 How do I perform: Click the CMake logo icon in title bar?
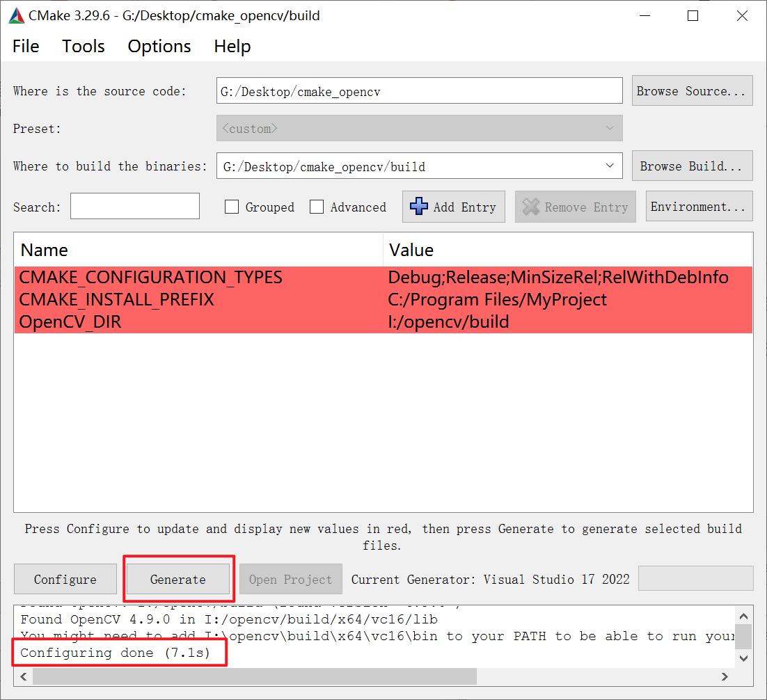(17, 15)
